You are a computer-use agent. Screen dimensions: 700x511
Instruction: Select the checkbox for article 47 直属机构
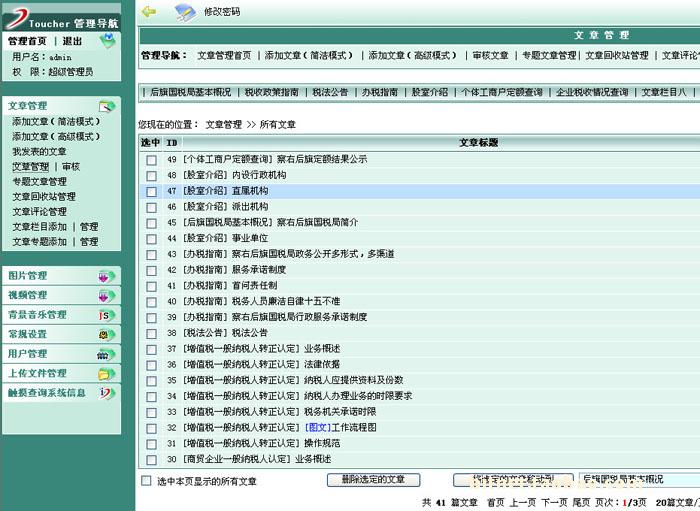pyautogui.click(x=151, y=191)
